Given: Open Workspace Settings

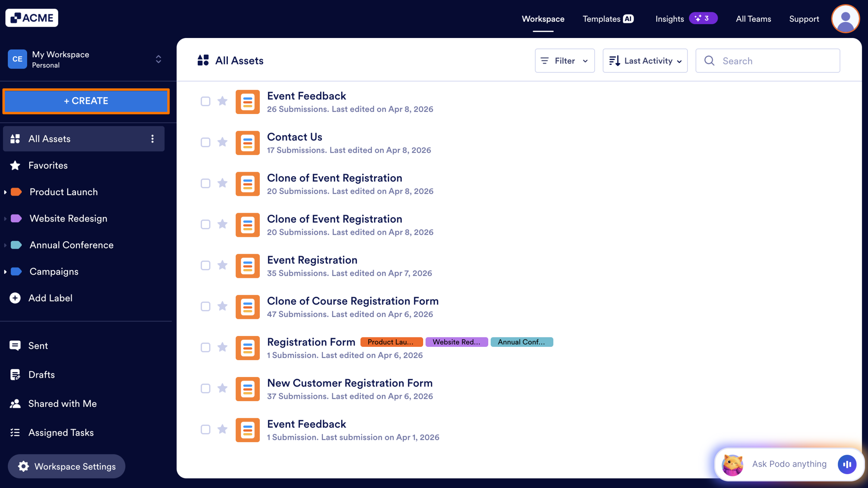Looking at the screenshot, I should point(66,466).
